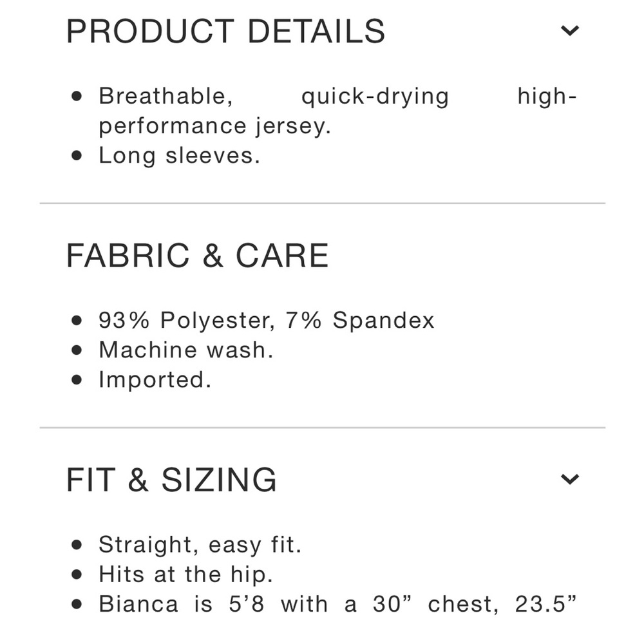This screenshot has height=644, width=644.
Task: Click the divider line above Fabric & Care
Action: coord(323,204)
